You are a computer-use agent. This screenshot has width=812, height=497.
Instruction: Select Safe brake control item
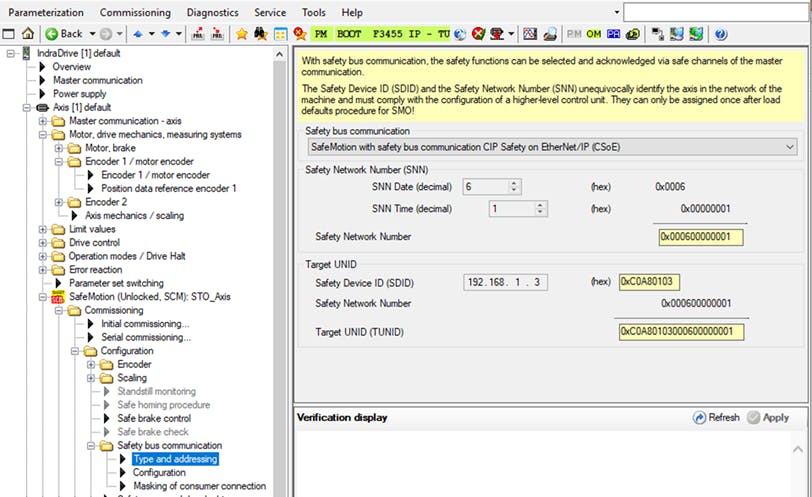tap(154, 418)
